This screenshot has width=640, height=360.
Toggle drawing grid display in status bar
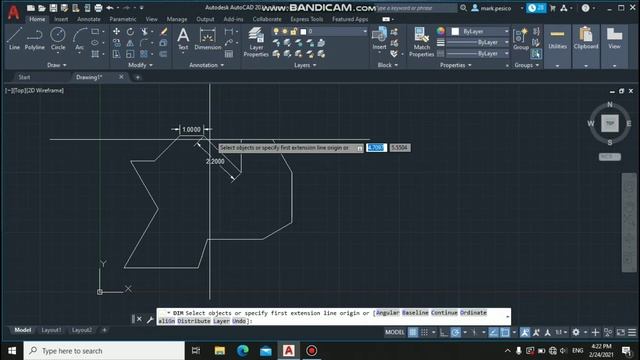click(x=413, y=333)
